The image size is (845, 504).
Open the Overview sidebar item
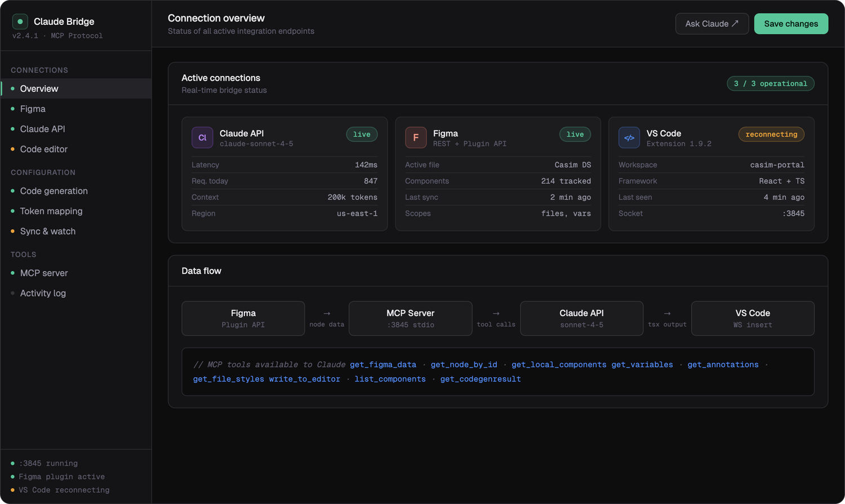click(x=76, y=88)
